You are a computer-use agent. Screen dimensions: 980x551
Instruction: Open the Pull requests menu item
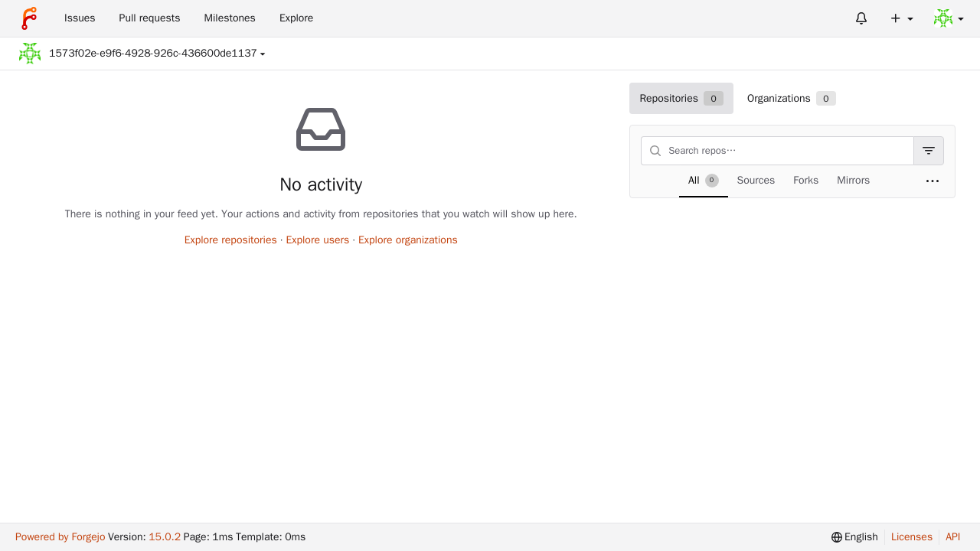coord(149,18)
